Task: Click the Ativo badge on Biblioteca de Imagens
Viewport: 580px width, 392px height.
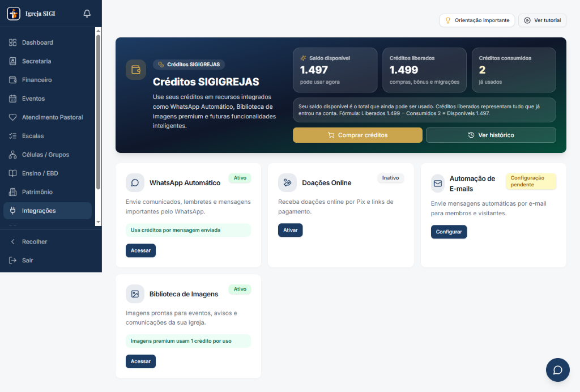Action: tap(240, 289)
